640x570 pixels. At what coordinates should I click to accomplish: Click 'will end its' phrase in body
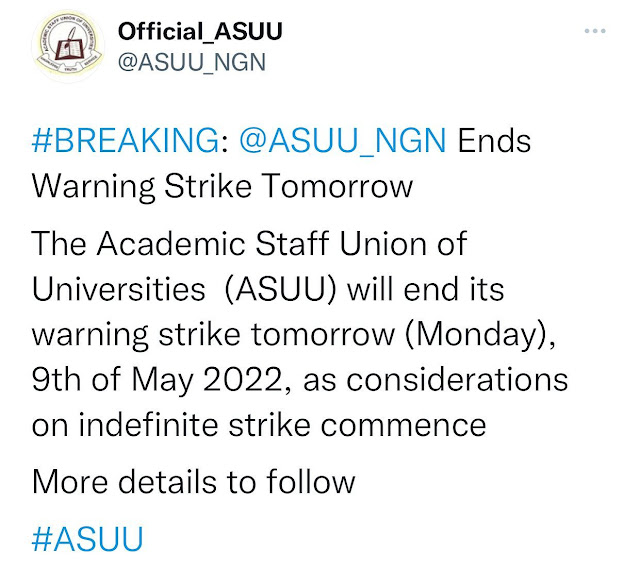click(x=426, y=289)
